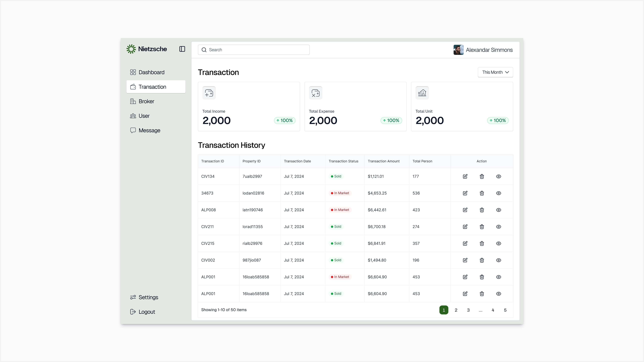
Task: Open the Broker sidebar menu item
Action: (x=146, y=101)
